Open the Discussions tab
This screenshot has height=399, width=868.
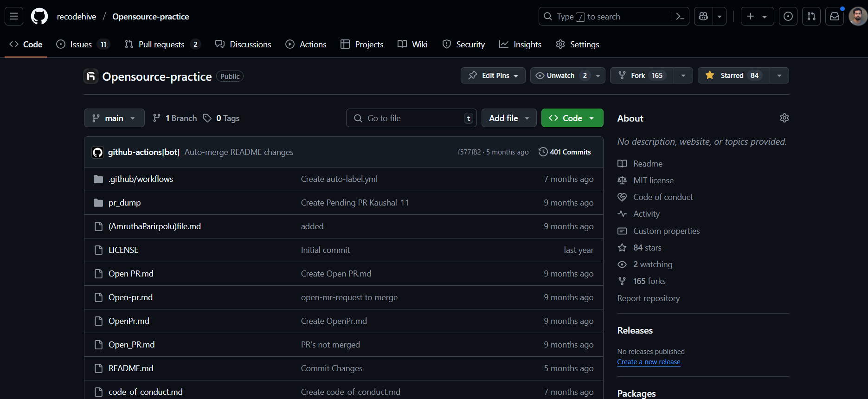point(244,45)
